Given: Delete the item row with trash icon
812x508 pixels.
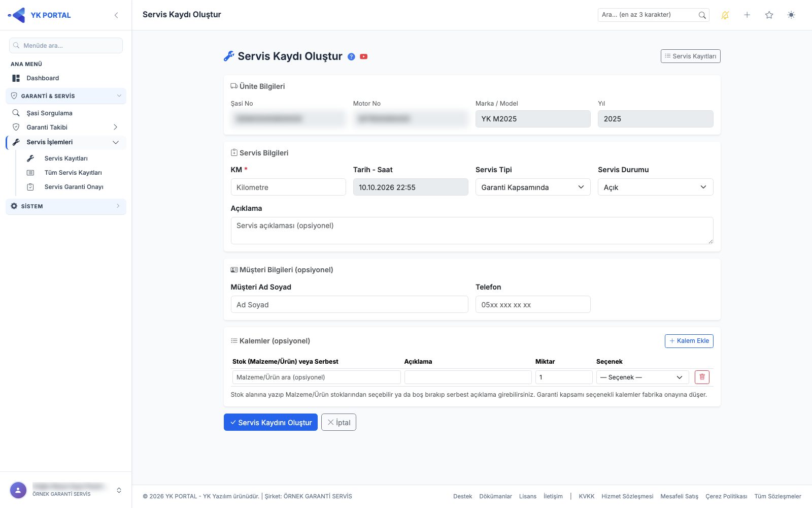Looking at the screenshot, I should click(702, 377).
